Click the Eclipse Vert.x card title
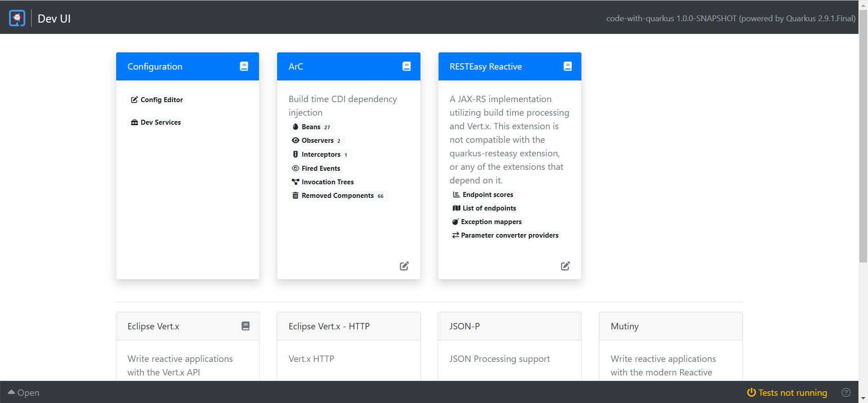The width and height of the screenshot is (868, 403). point(153,326)
